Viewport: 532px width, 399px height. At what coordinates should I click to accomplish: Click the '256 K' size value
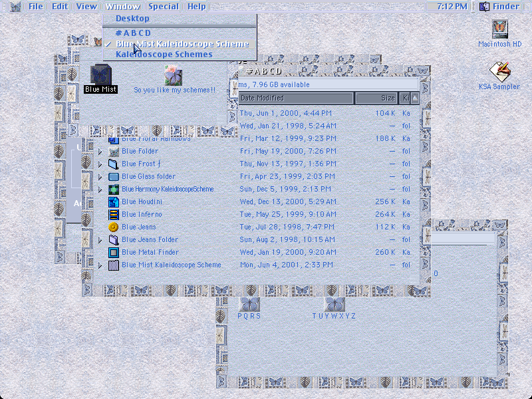pos(385,202)
